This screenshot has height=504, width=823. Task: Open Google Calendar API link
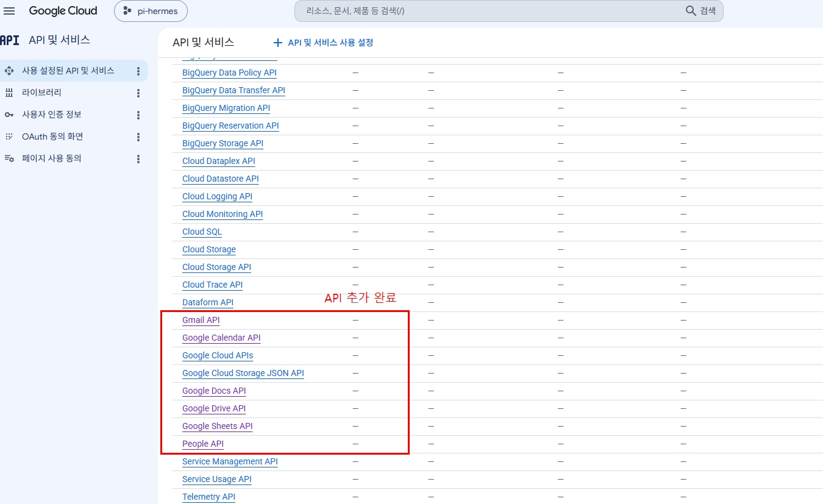(221, 338)
